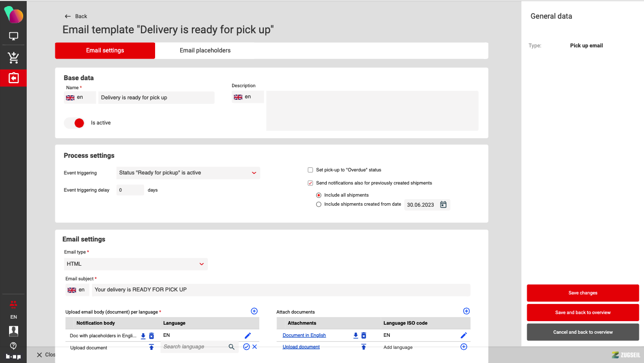Click the Save changes button
The width and height of the screenshot is (644, 363).
[x=583, y=293]
